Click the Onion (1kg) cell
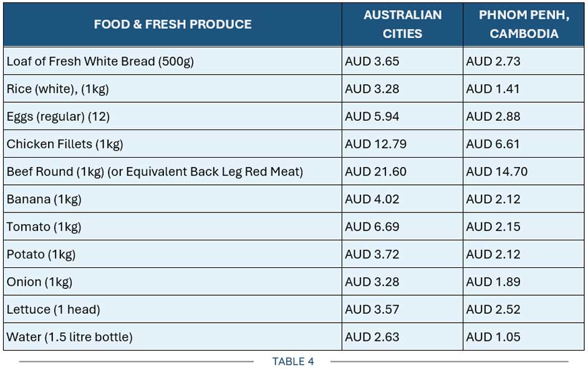Screen dimensions: 588x375 point(173,282)
